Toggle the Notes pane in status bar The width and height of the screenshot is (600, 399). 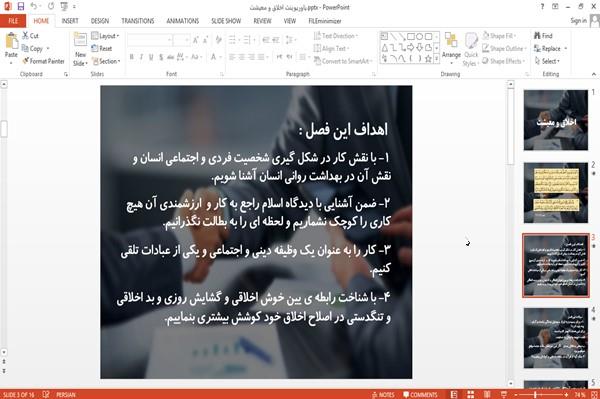pyautogui.click(x=383, y=394)
